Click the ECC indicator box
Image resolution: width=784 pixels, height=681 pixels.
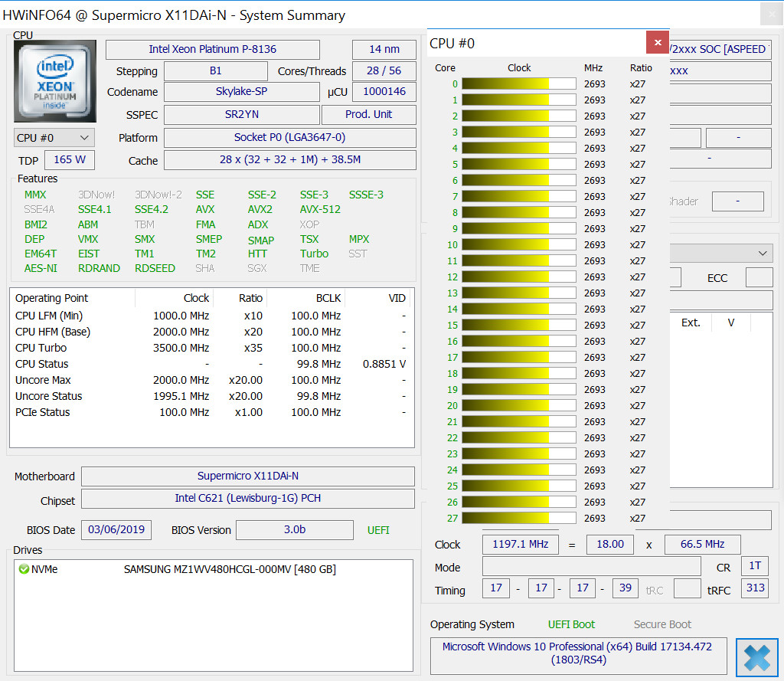759,277
